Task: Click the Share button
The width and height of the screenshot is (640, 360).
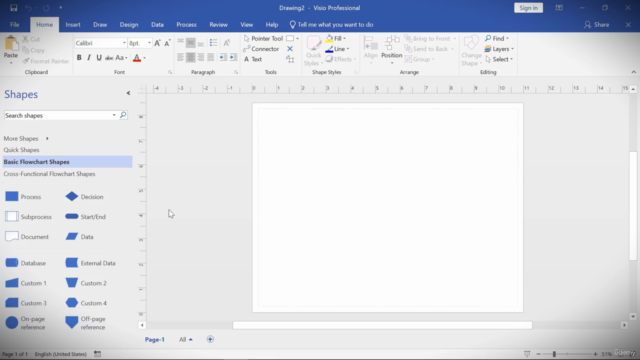Action: click(x=597, y=24)
